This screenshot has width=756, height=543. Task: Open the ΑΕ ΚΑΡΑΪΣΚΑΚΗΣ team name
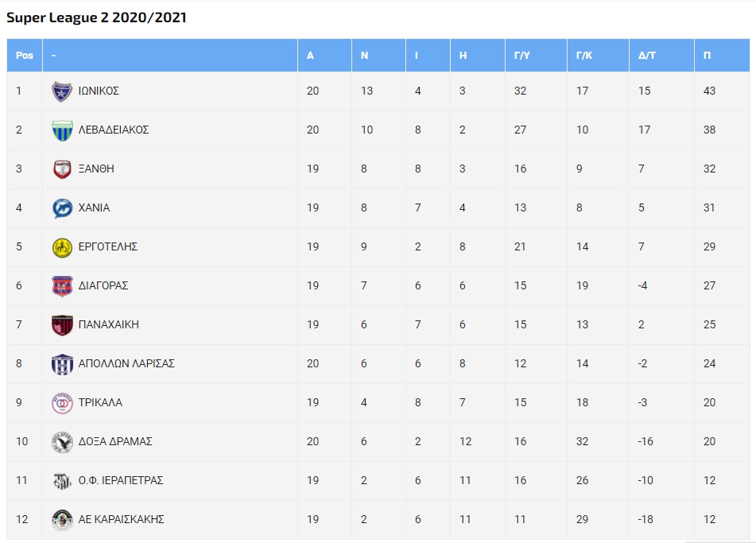[122, 519]
